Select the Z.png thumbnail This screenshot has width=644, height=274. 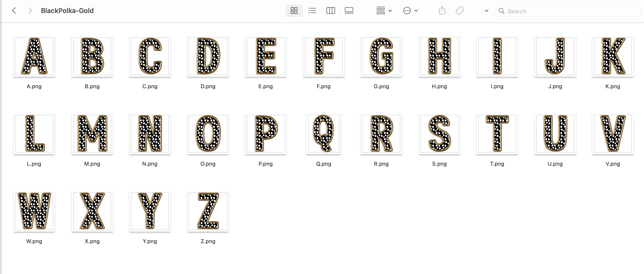click(208, 211)
